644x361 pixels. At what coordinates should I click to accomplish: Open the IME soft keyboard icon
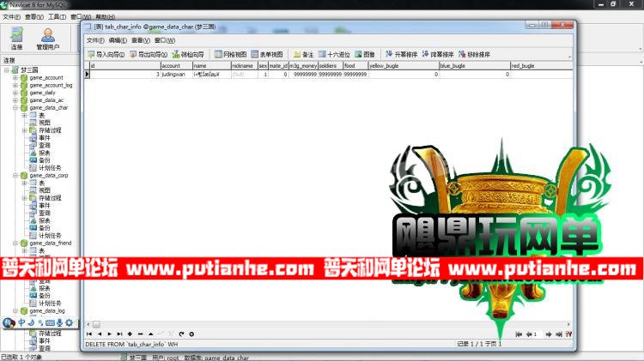coord(50,323)
